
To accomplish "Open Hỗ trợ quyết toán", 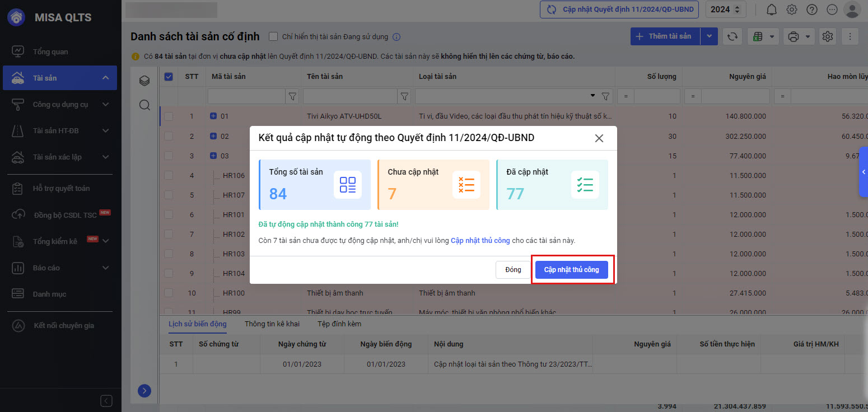I will click(60, 188).
